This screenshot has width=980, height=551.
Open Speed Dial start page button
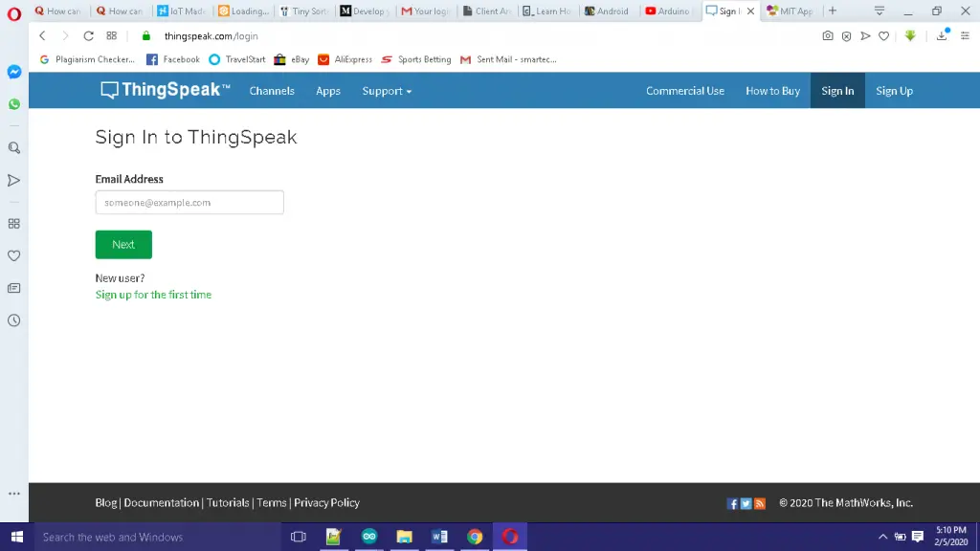pos(111,36)
